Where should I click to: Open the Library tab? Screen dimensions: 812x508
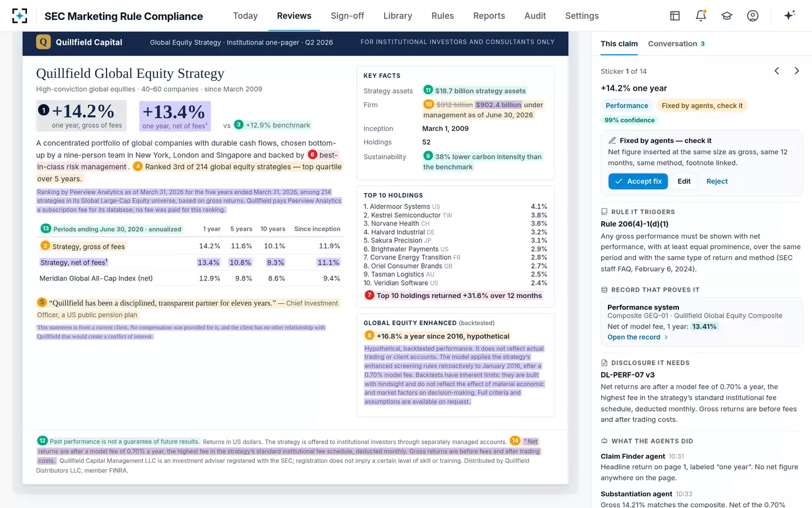398,16
